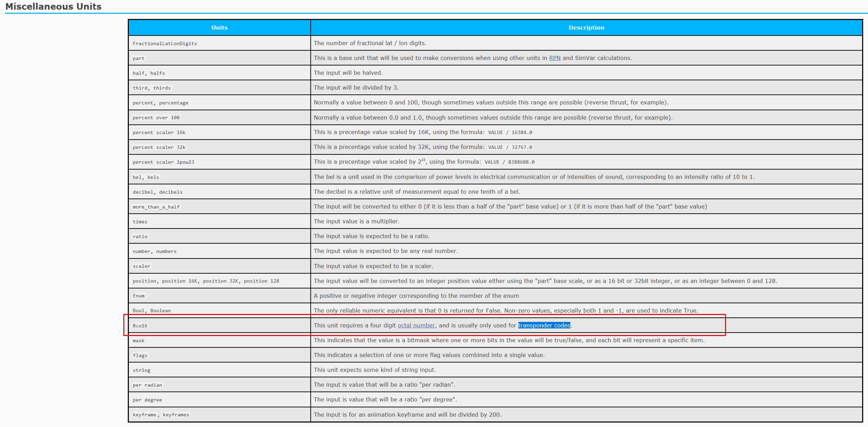The height and width of the screenshot is (427, 868).
Task: Click the decibel, decibels unit cell
Action: click(157, 192)
